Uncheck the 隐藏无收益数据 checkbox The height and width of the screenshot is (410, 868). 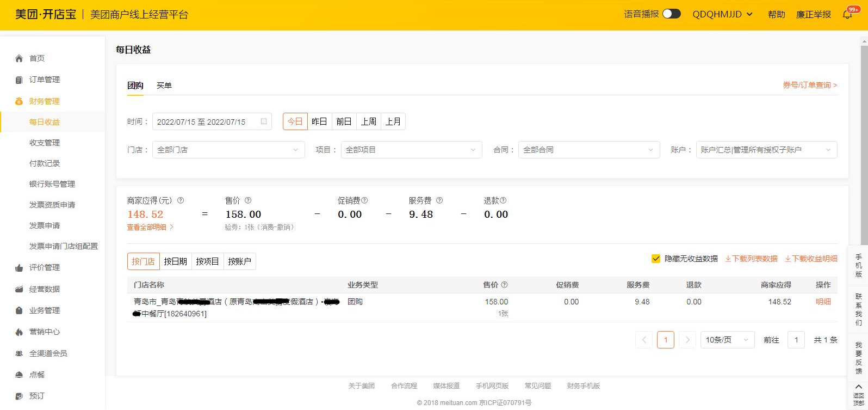coord(656,259)
